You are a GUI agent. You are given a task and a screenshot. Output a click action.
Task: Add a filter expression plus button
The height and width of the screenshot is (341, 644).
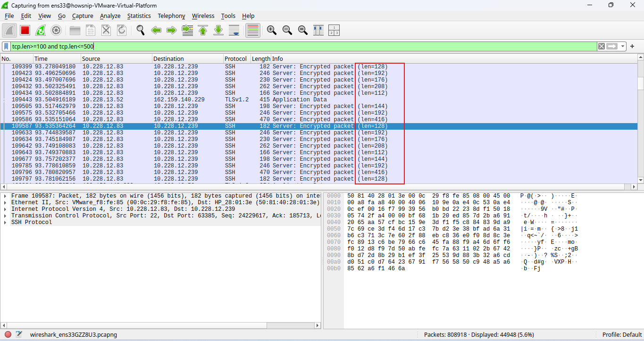pos(632,46)
